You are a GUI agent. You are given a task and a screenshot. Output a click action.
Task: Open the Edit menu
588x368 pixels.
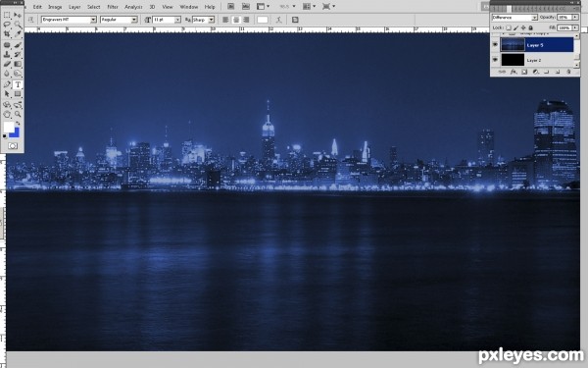coord(37,7)
